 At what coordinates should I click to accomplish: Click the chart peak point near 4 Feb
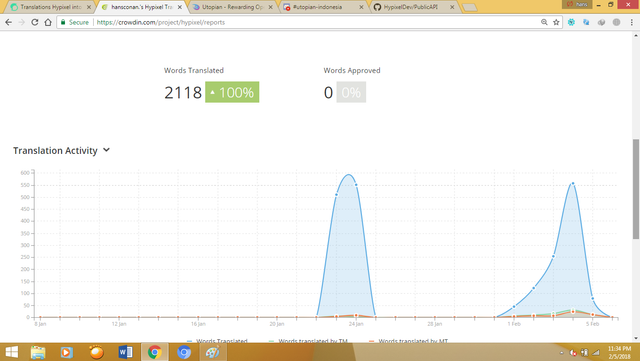tap(573, 184)
